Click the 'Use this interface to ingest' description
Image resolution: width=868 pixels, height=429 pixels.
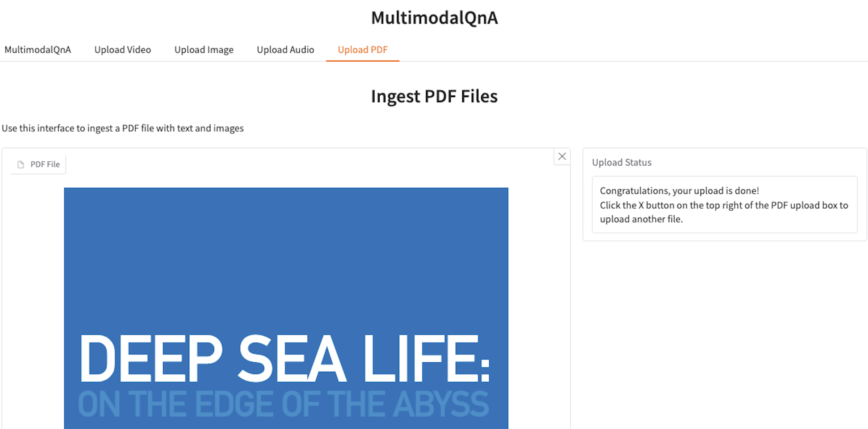(123, 128)
